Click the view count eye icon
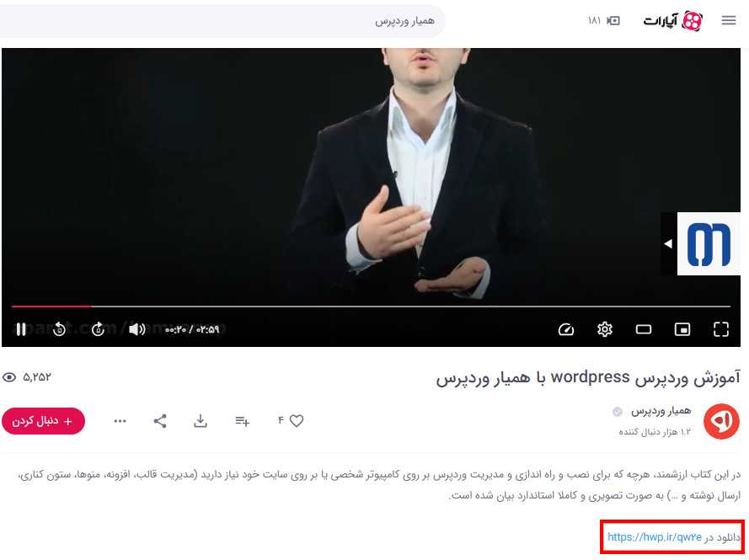Viewport: 749px width, 560px height. point(9,377)
